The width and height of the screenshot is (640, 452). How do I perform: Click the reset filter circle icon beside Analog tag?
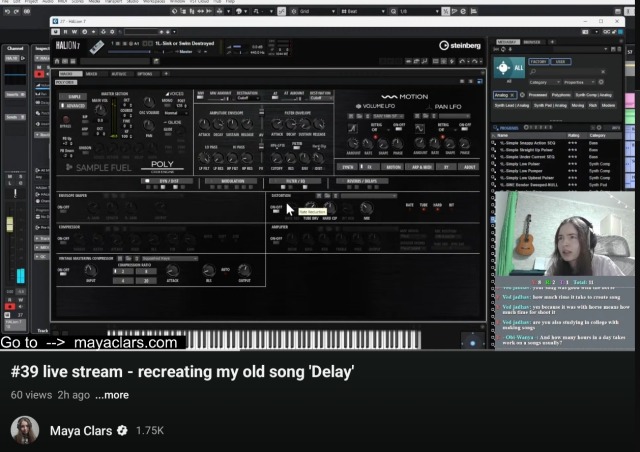tap(522, 95)
